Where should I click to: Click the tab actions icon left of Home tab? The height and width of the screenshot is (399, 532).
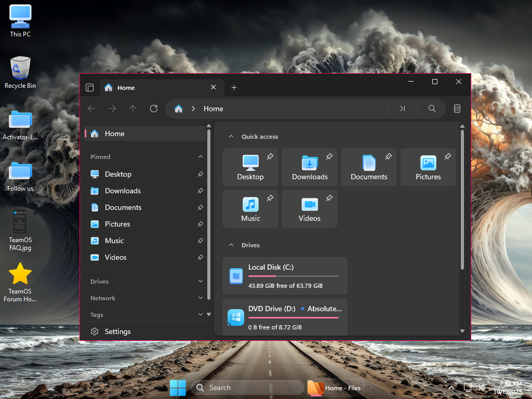point(89,88)
